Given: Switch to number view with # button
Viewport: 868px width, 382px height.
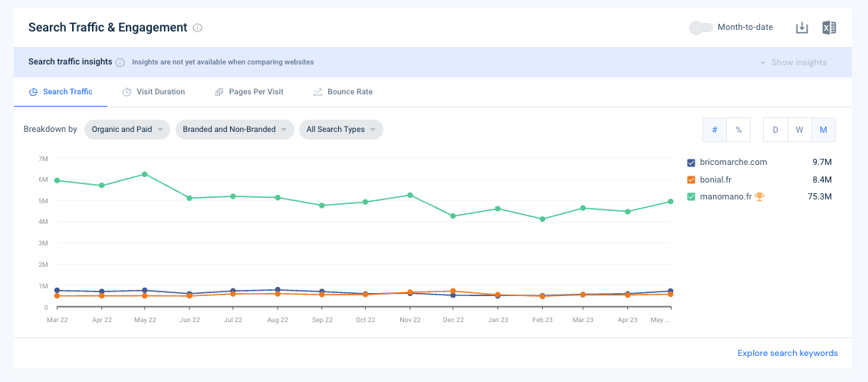Looking at the screenshot, I should pos(715,130).
